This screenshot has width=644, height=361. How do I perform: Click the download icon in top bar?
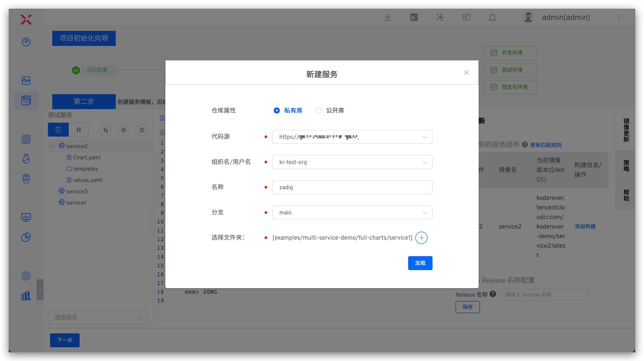(x=387, y=17)
